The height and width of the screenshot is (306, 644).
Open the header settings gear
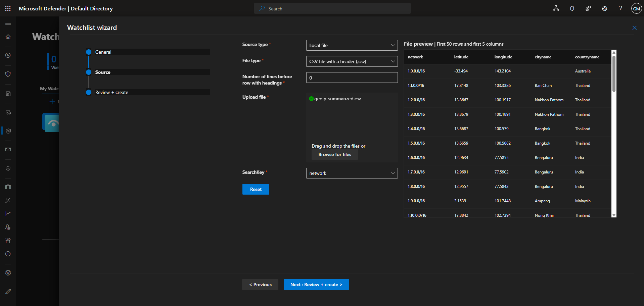coord(604,8)
